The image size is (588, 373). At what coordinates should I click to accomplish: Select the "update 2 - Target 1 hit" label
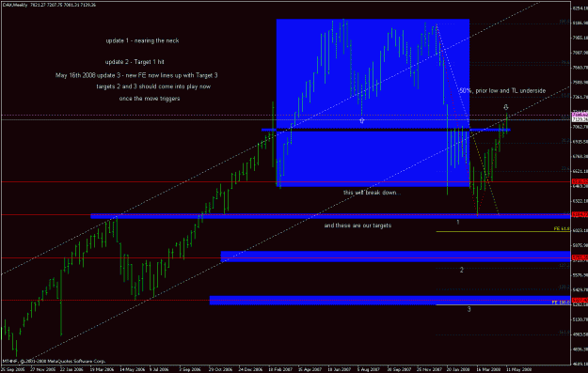click(135, 62)
